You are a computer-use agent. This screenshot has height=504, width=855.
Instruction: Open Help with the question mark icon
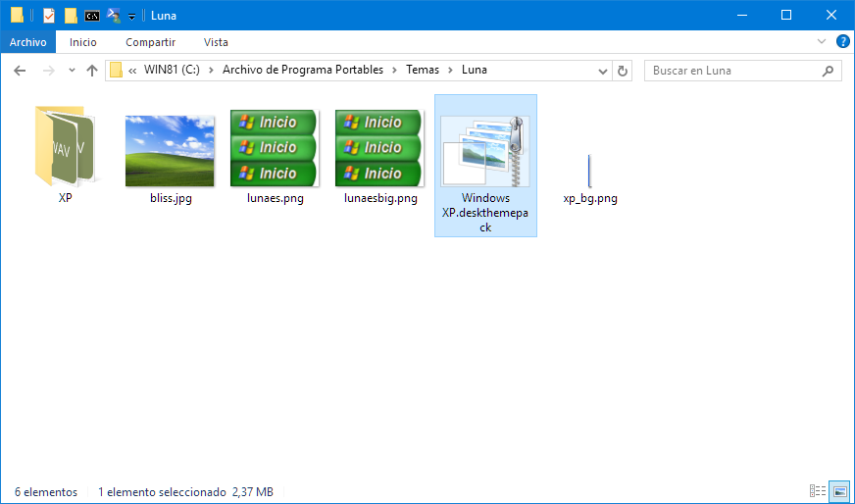[x=843, y=42]
